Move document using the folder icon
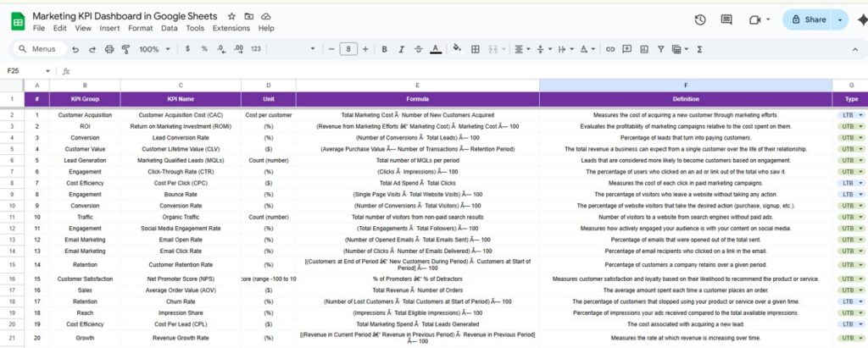Image resolution: width=868 pixels, height=348 pixels. [248, 17]
